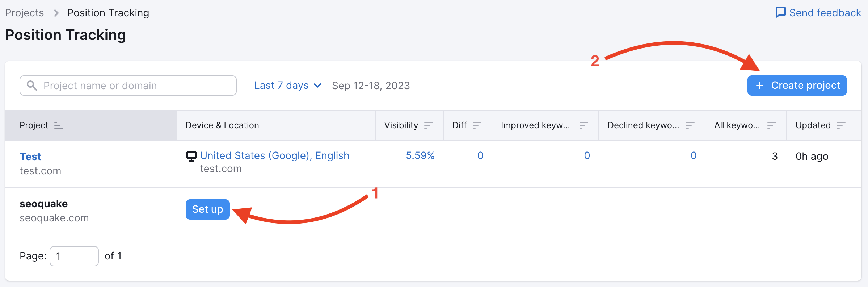
Task: Click the speech bubble feedback icon
Action: point(780,13)
